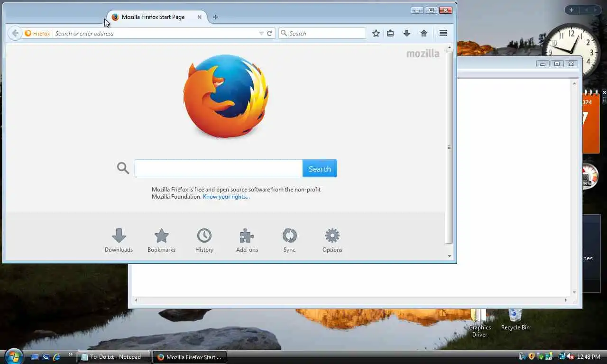
Task: Click the analog clock gadget
Action: [571, 50]
